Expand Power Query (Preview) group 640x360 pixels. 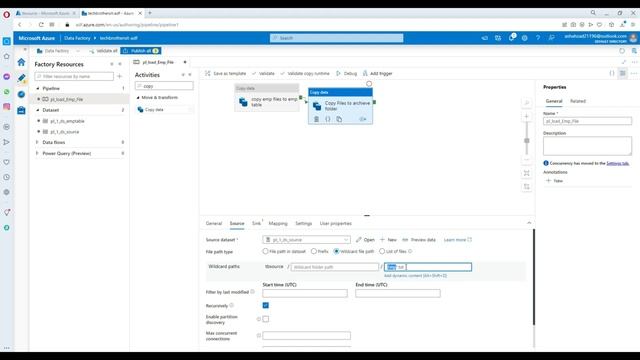[x=37, y=153]
